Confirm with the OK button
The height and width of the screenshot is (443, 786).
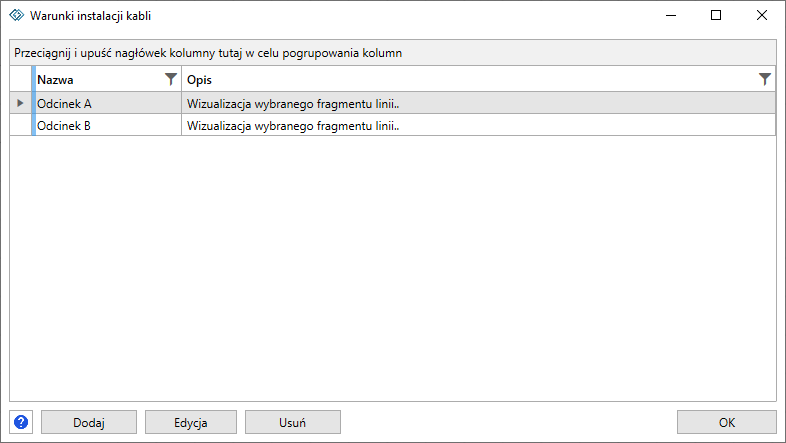click(727, 422)
